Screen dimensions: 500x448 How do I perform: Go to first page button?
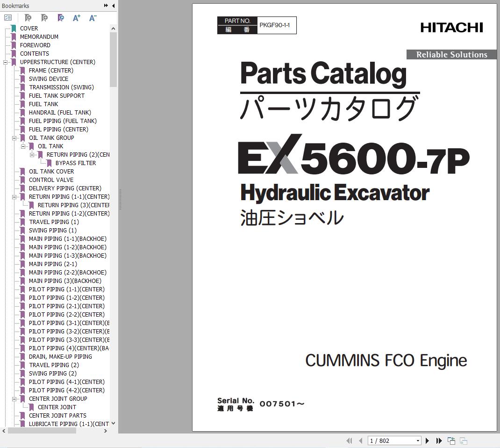coord(349,441)
